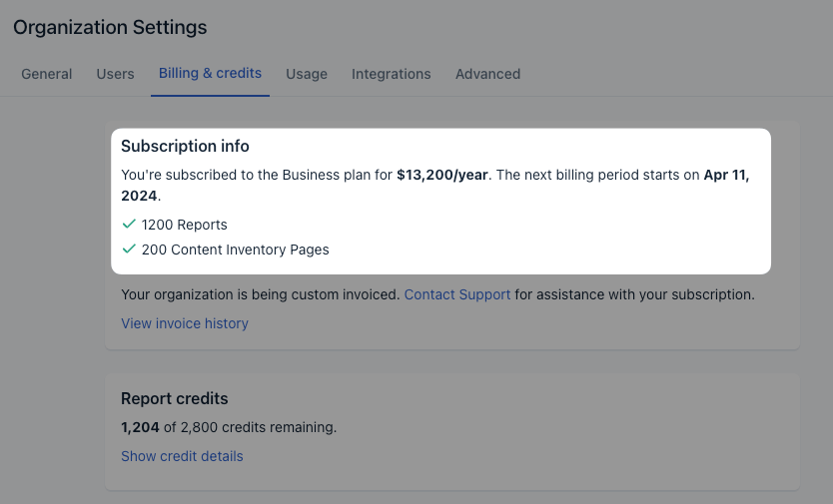
Task: Open the Integrations tab
Action: click(391, 74)
